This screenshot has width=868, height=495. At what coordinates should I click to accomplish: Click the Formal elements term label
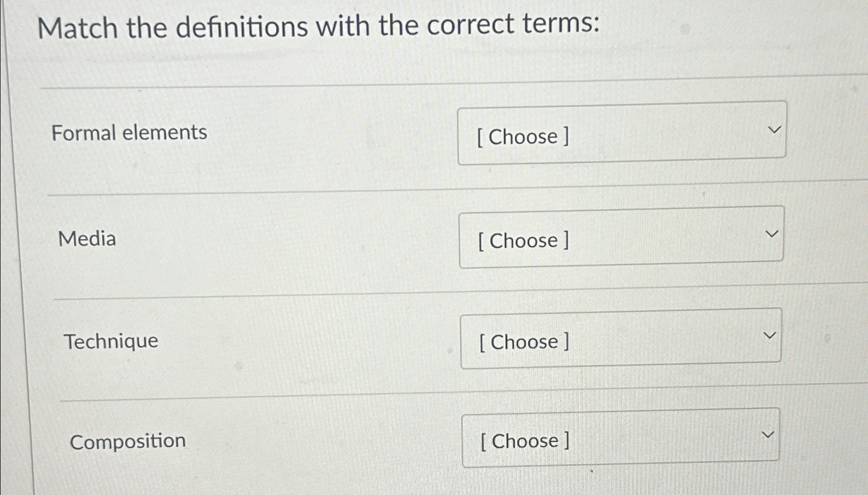point(129,133)
